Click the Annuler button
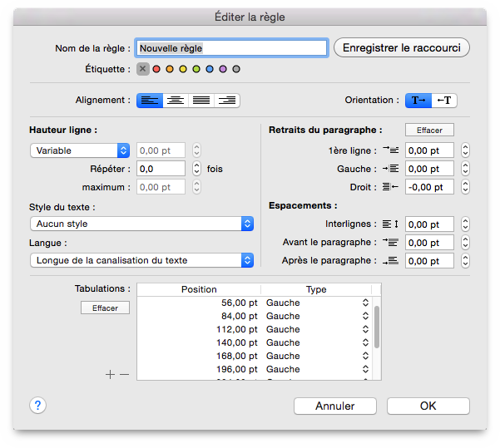This screenshot has height=448, width=500. click(x=334, y=406)
